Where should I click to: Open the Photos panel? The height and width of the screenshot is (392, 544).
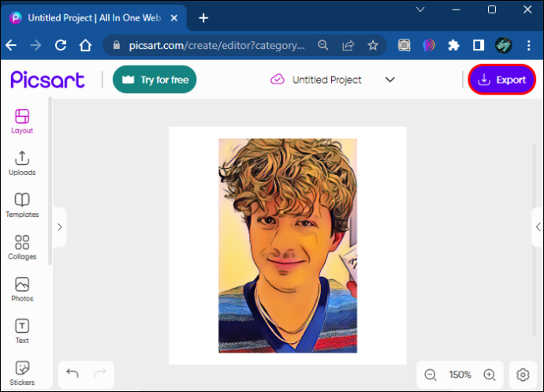[22, 289]
